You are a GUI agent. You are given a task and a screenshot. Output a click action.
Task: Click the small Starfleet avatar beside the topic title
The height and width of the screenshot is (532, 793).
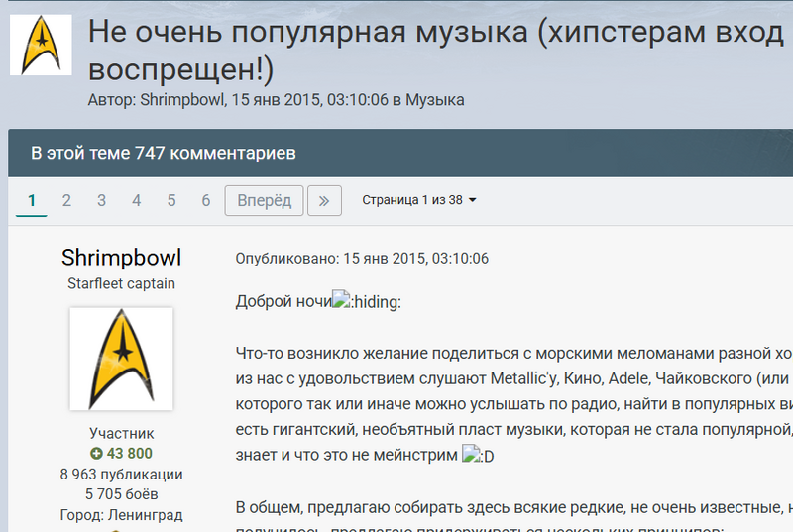point(41,46)
